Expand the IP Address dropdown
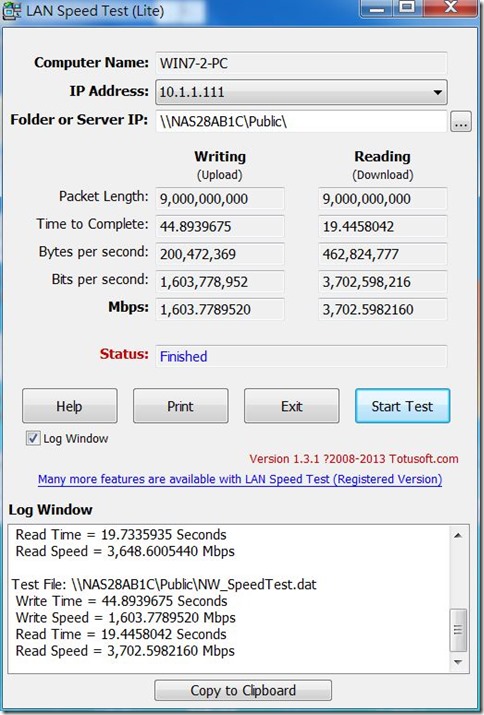 click(437, 92)
